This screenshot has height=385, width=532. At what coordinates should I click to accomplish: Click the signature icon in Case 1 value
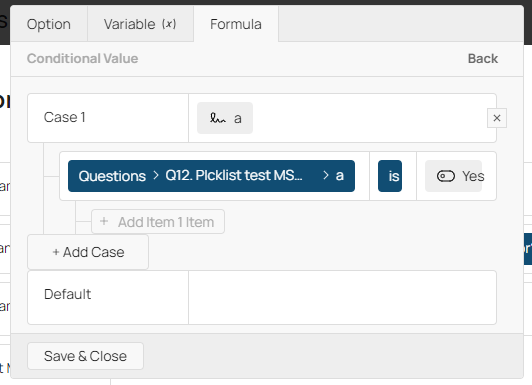pos(217,118)
